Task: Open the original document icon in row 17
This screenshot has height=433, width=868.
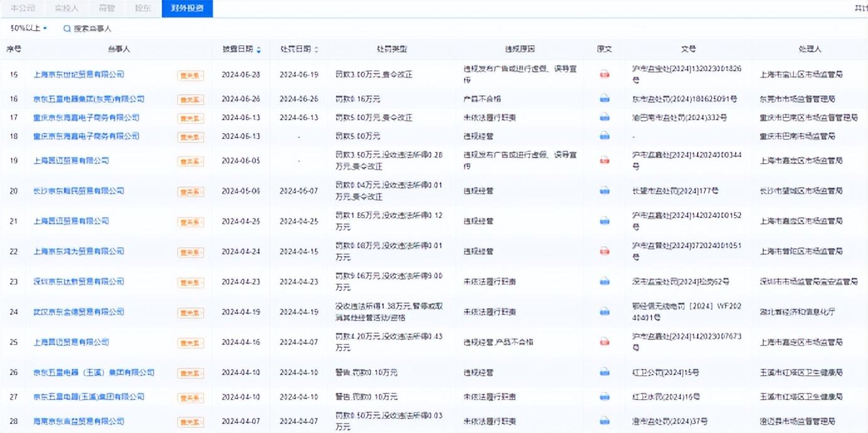Action: [x=604, y=117]
